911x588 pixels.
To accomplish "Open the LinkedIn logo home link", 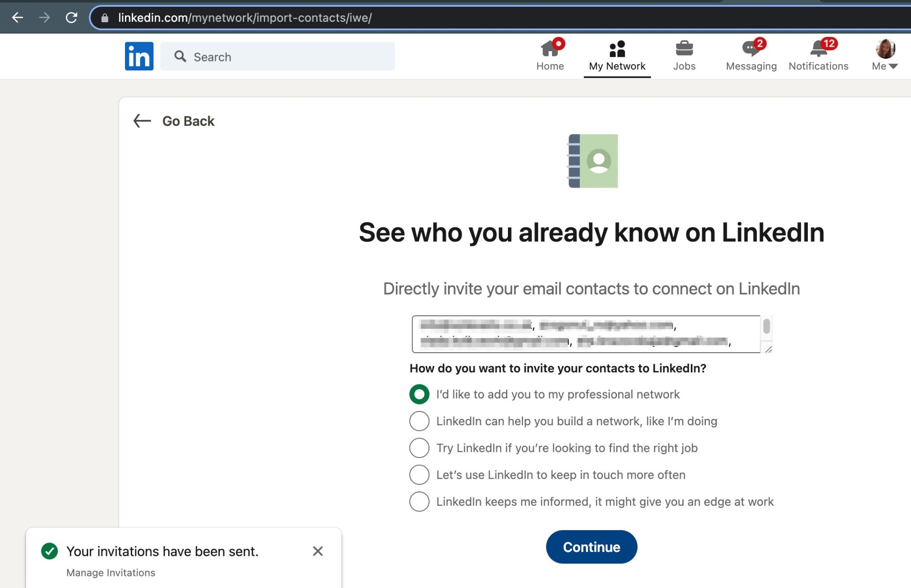I will click(x=139, y=56).
